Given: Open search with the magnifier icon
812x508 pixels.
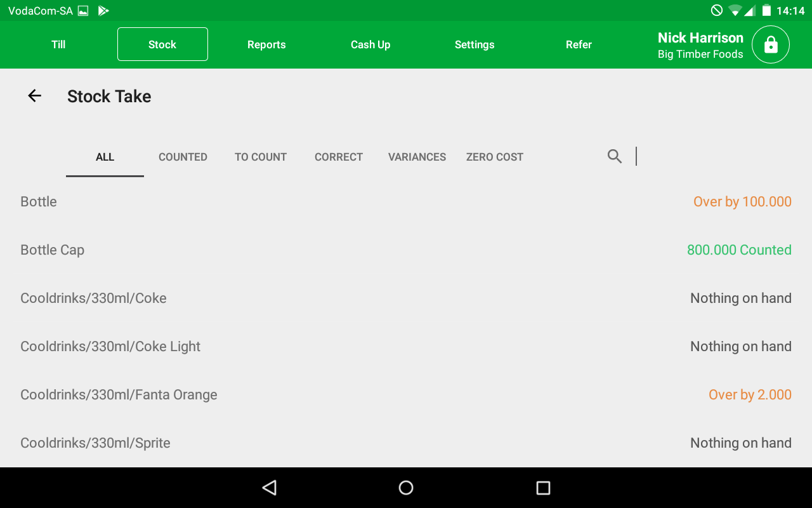Looking at the screenshot, I should point(614,156).
